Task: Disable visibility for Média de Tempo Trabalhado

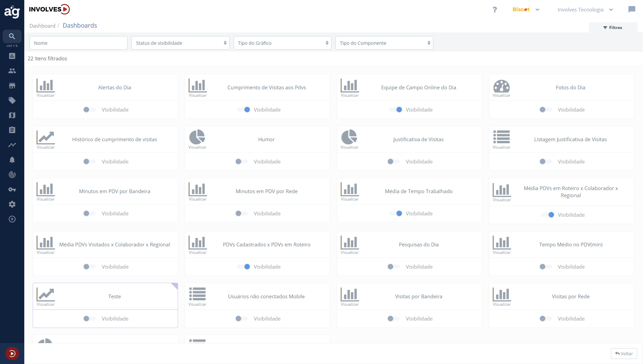Action: click(x=396, y=214)
